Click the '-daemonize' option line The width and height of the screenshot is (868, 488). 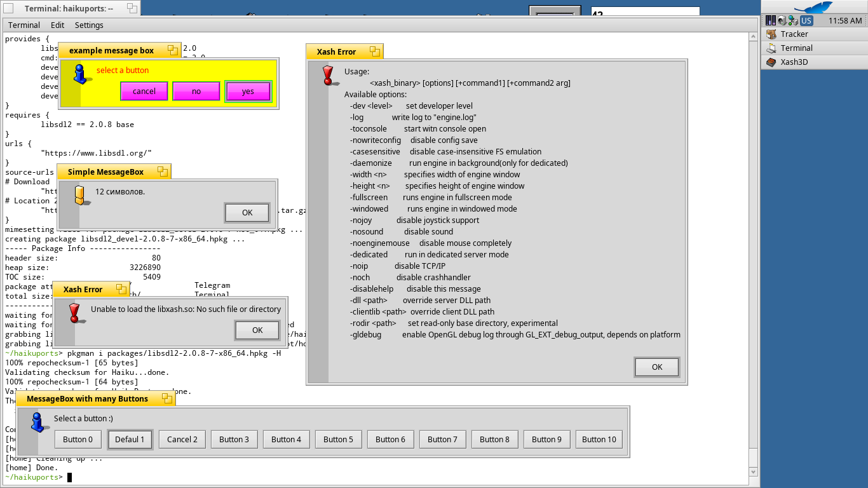pos(459,163)
